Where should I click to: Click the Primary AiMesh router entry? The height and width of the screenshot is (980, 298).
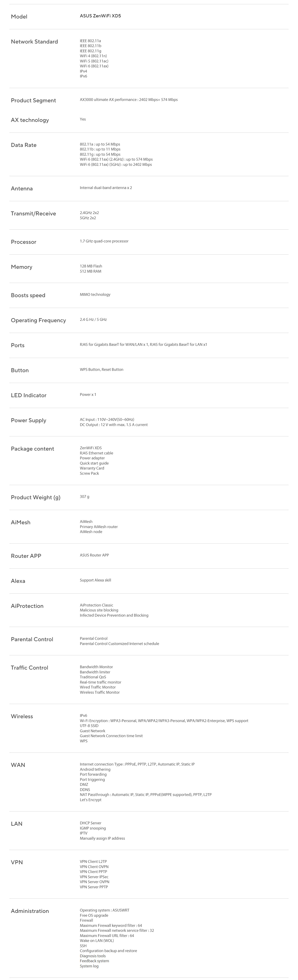tap(99, 527)
